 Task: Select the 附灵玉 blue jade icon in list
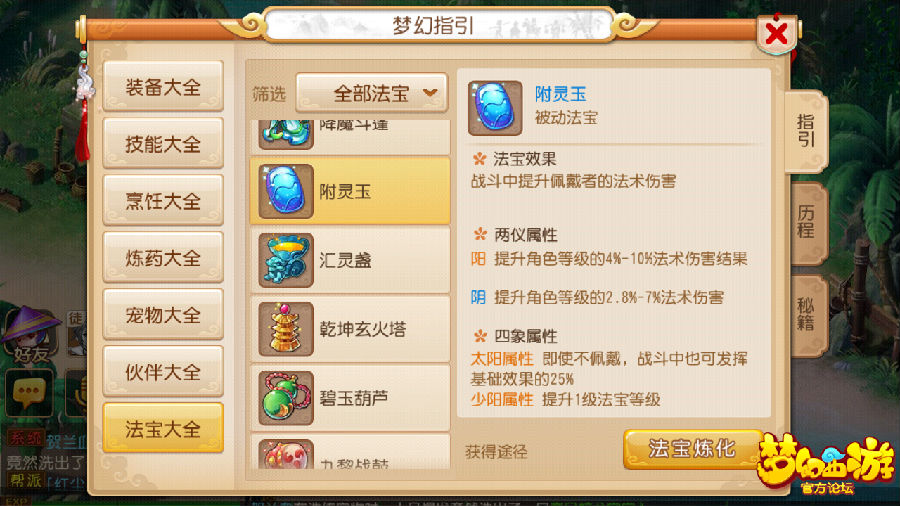(x=286, y=191)
